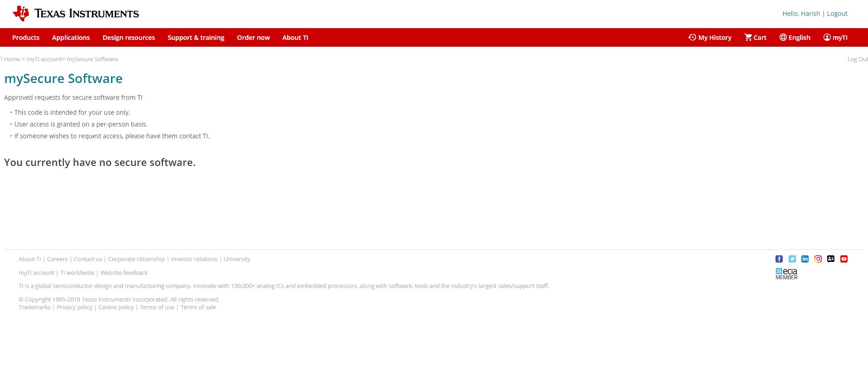Open TI's Twitter page icon
The image size is (868, 375).
pos(792,259)
